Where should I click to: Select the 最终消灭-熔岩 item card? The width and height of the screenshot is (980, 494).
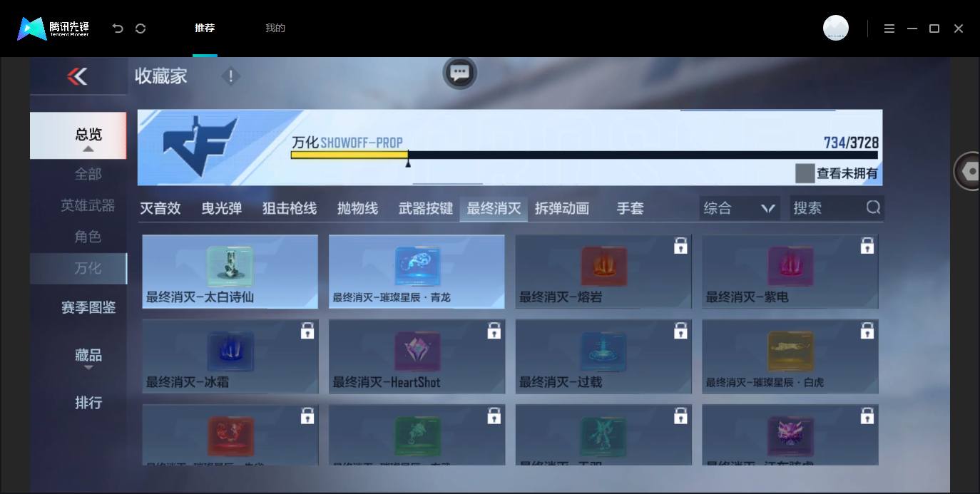[x=603, y=272]
